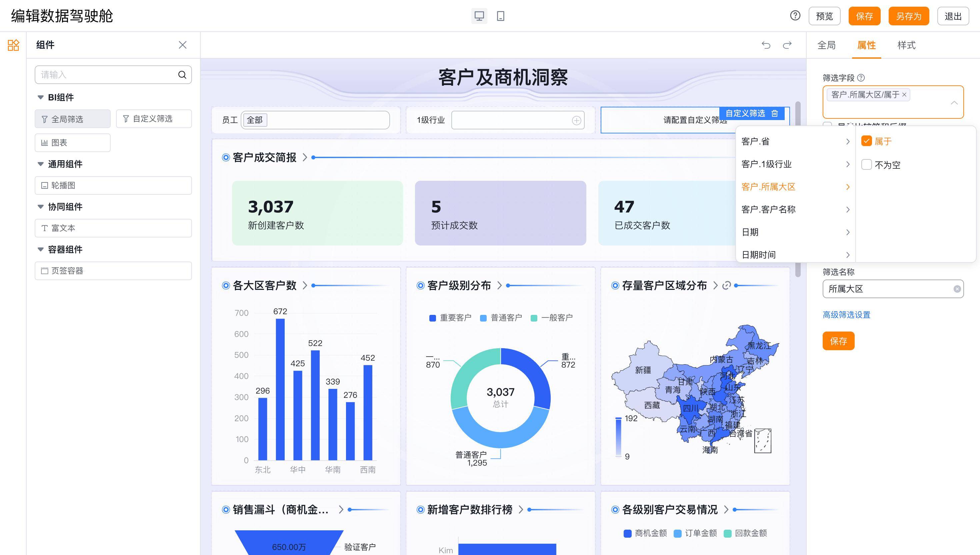This screenshot has height=555, width=980.
Task: Collapse the 通用组件 section
Action: 40,164
